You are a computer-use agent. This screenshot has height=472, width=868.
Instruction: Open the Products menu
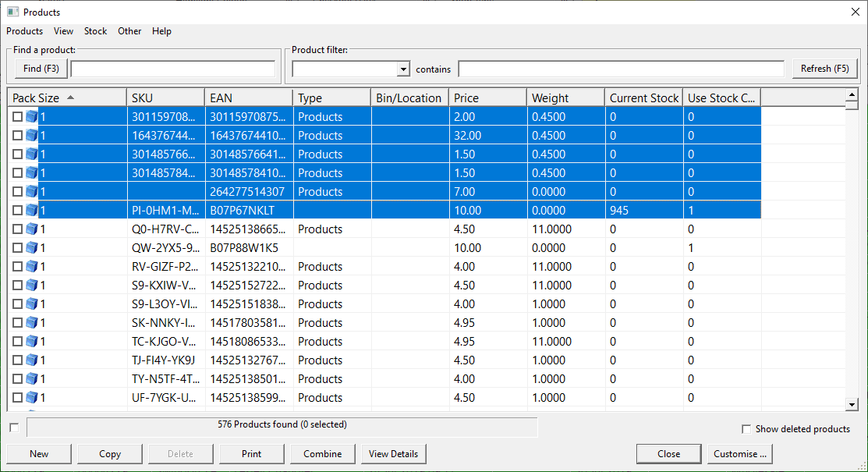24,31
